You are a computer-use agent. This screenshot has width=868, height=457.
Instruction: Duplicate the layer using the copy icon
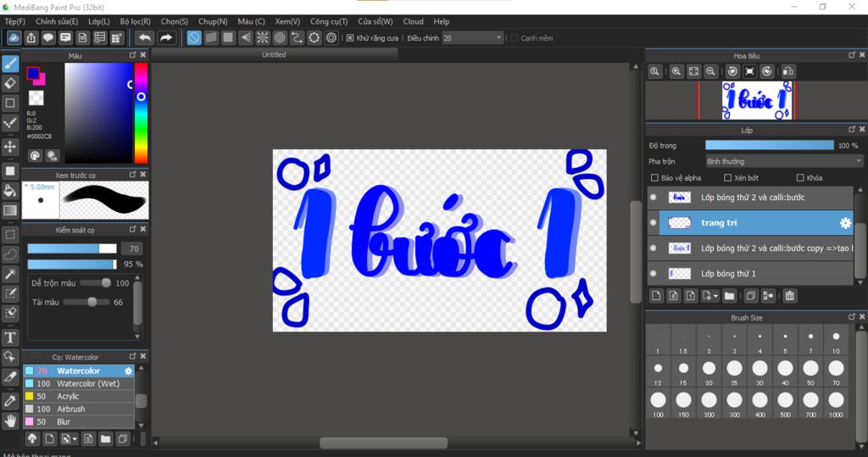751,296
